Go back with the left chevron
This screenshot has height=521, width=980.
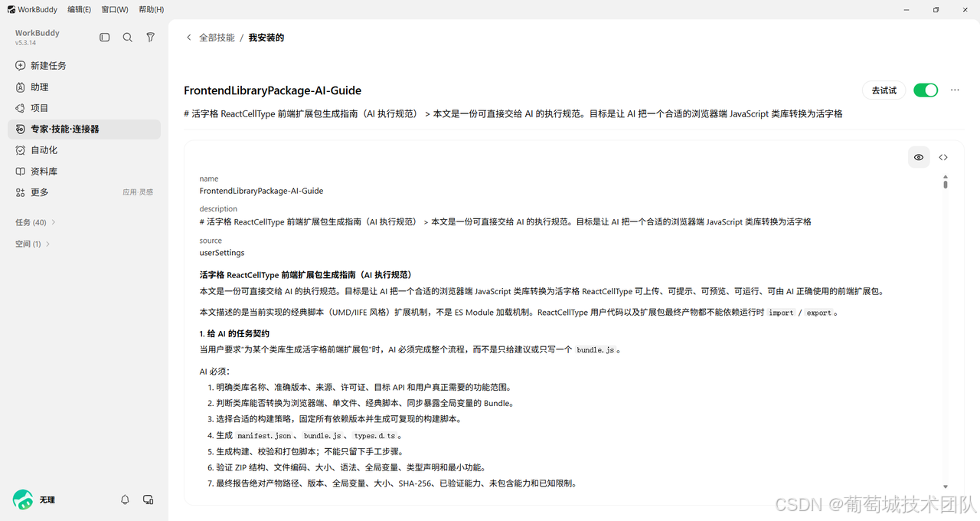[189, 38]
